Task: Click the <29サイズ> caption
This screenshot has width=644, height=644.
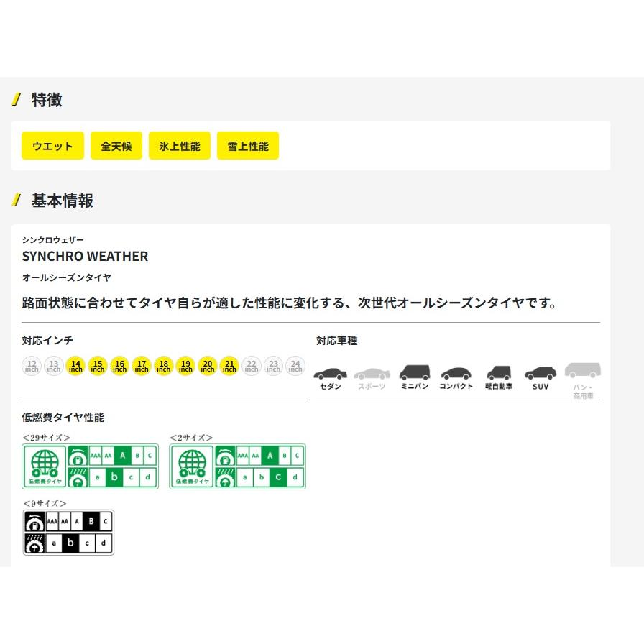Action: click(x=47, y=438)
